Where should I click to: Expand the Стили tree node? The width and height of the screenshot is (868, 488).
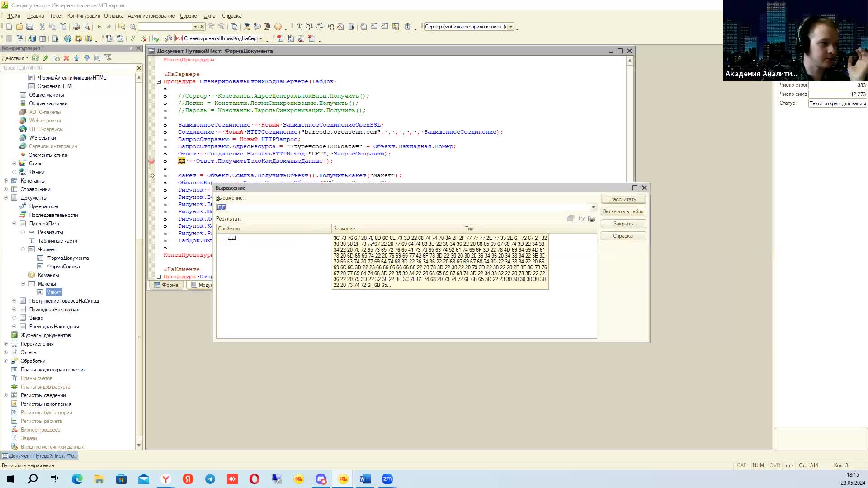[14, 164]
